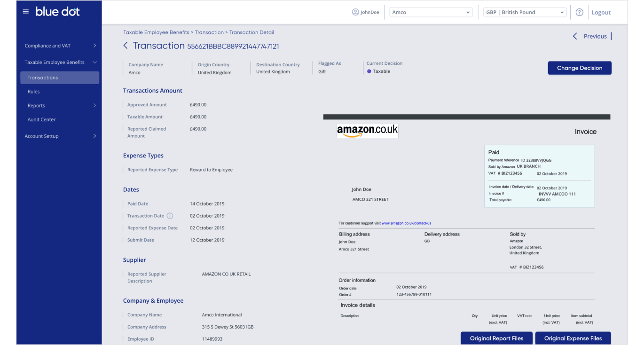The width and height of the screenshot is (644, 345).
Task: Open the help question mark icon
Action: [580, 12]
